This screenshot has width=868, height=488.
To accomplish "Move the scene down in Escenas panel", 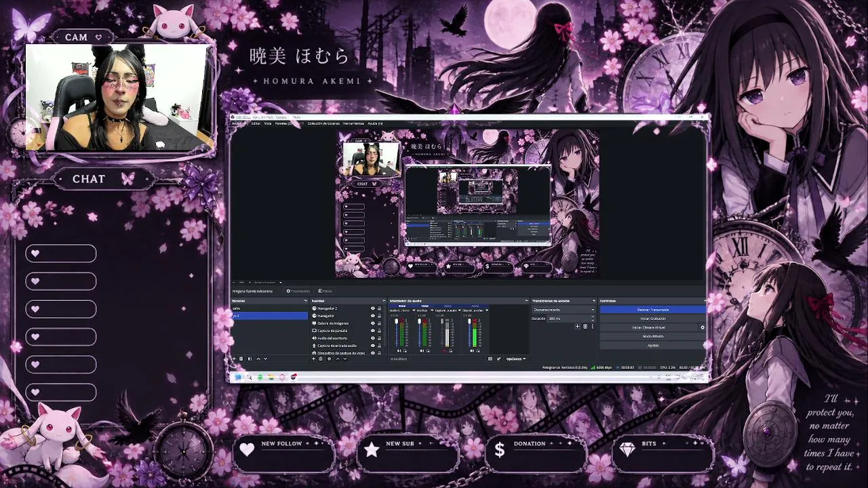I will coord(265,359).
